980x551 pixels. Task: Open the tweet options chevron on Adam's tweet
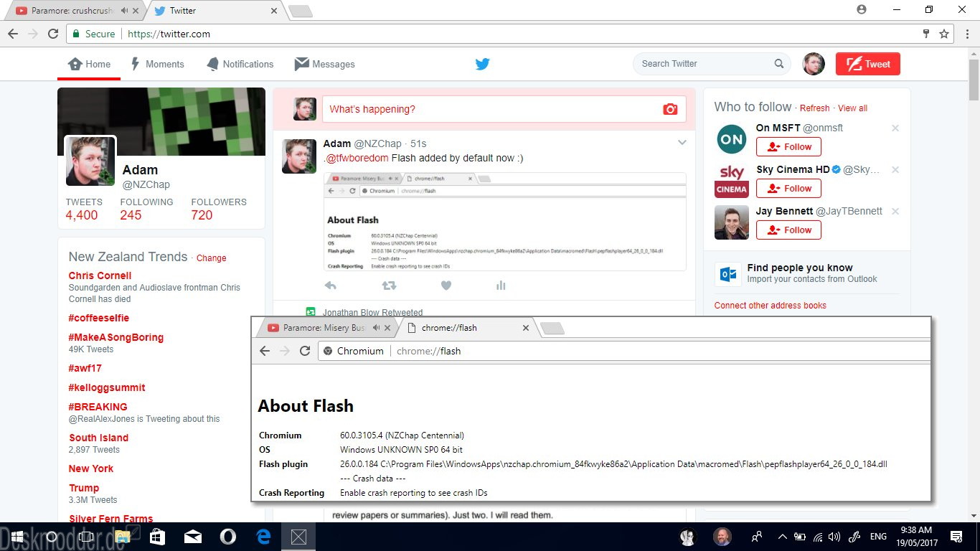pyautogui.click(x=682, y=143)
